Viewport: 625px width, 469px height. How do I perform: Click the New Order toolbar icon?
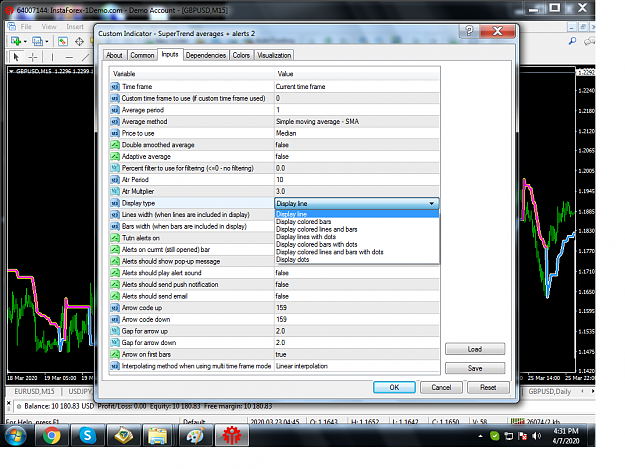point(16,41)
